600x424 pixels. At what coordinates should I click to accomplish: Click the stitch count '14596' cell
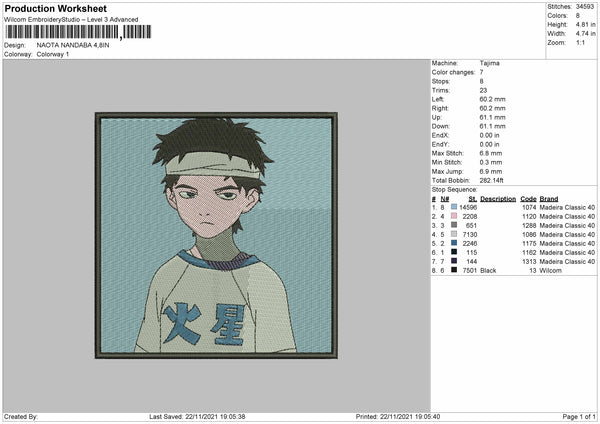(x=468, y=207)
